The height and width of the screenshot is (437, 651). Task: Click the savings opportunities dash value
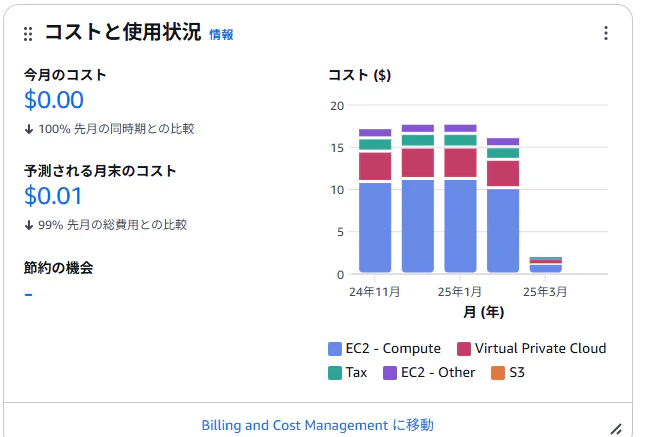[x=28, y=295]
